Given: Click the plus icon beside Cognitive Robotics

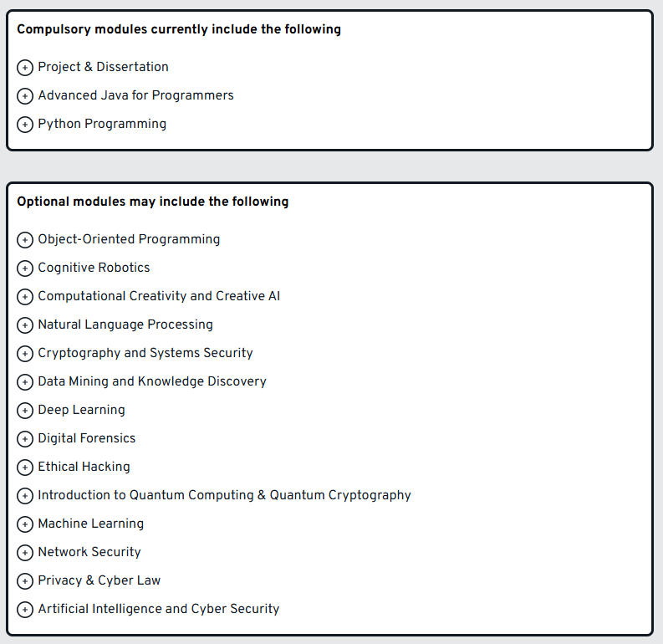Looking at the screenshot, I should tap(25, 268).
